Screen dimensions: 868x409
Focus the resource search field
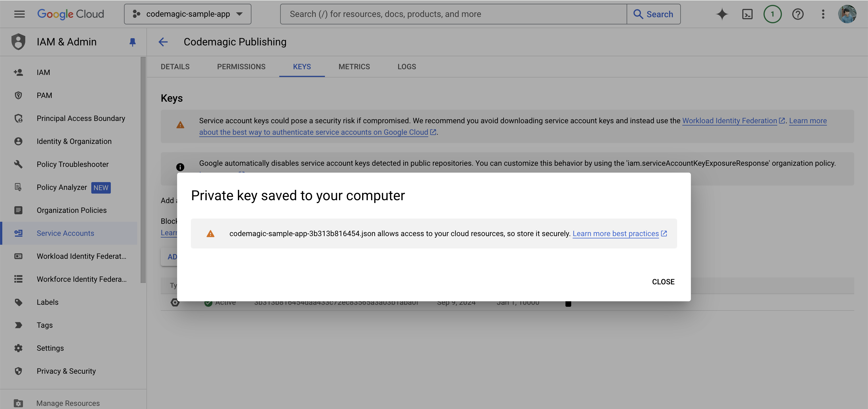(x=453, y=14)
